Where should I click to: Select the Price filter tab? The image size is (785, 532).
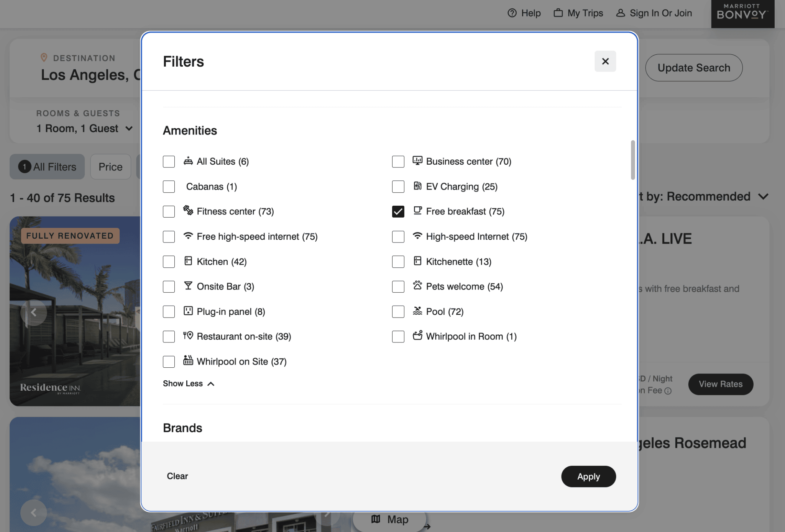click(110, 167)
